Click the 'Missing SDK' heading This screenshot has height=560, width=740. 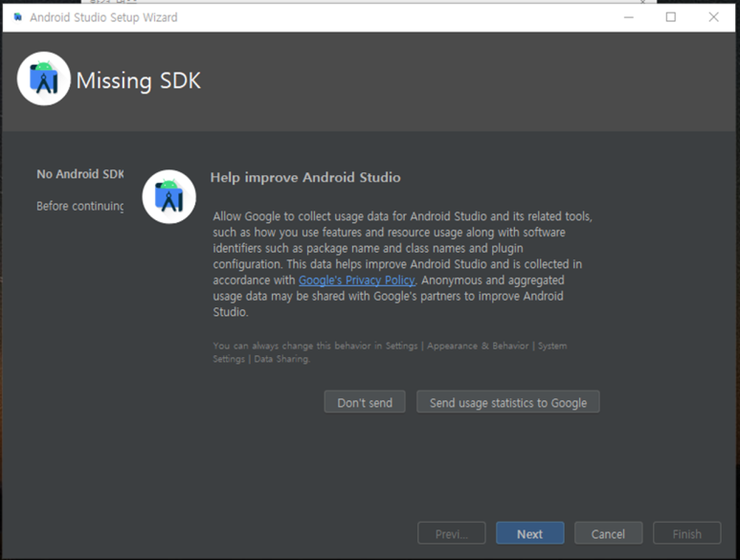138,80
